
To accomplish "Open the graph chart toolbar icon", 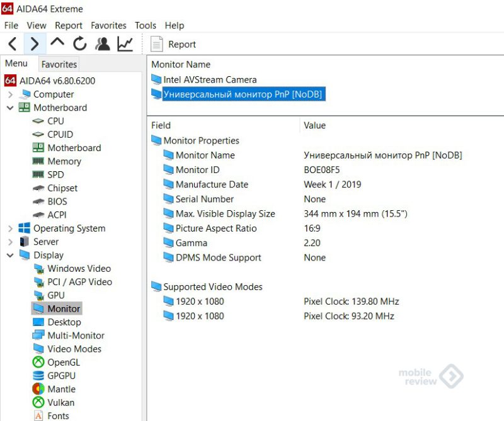I will pyautogui.click(x=125, y=44).
